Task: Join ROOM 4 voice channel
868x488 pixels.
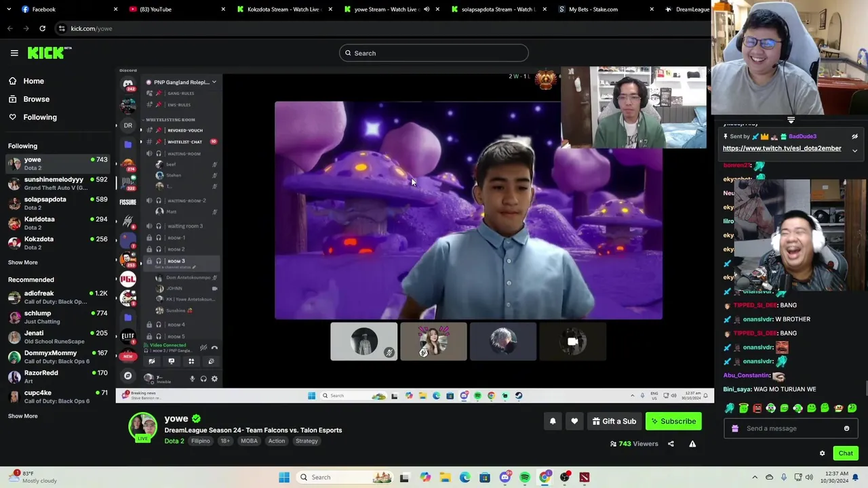Action: coord(176,325)
